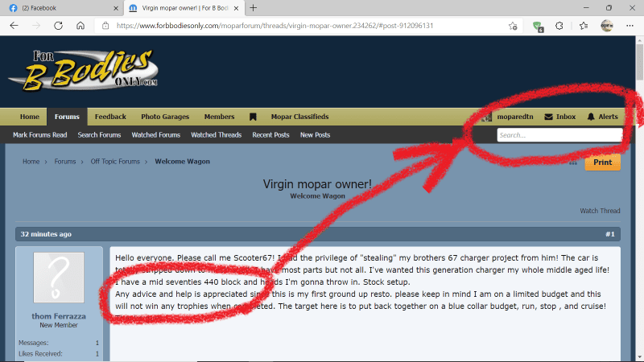Open the bookmark icon in site navigation
The height and width of the screenshot is (362, 644).
(x=253, y=117)
